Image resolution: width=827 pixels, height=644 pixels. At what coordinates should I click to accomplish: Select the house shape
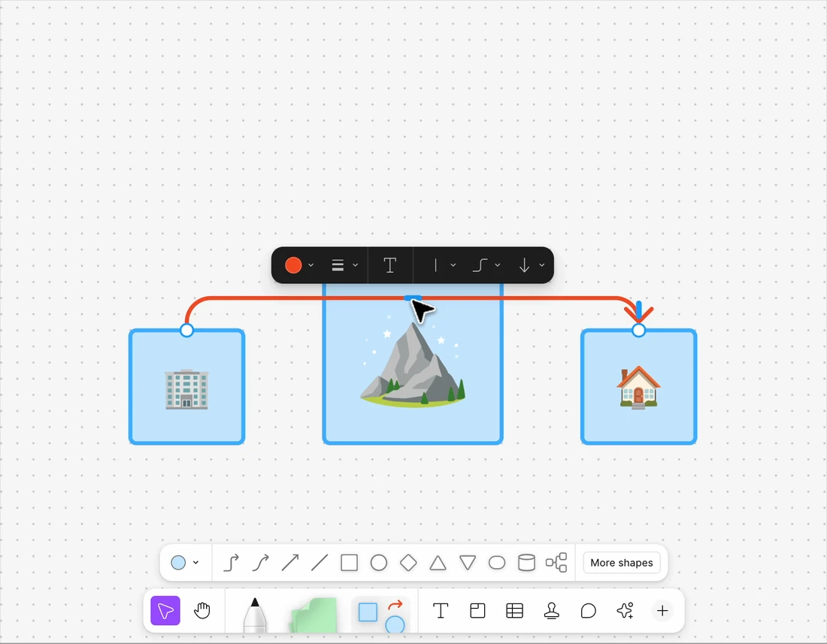coord(639,387)
